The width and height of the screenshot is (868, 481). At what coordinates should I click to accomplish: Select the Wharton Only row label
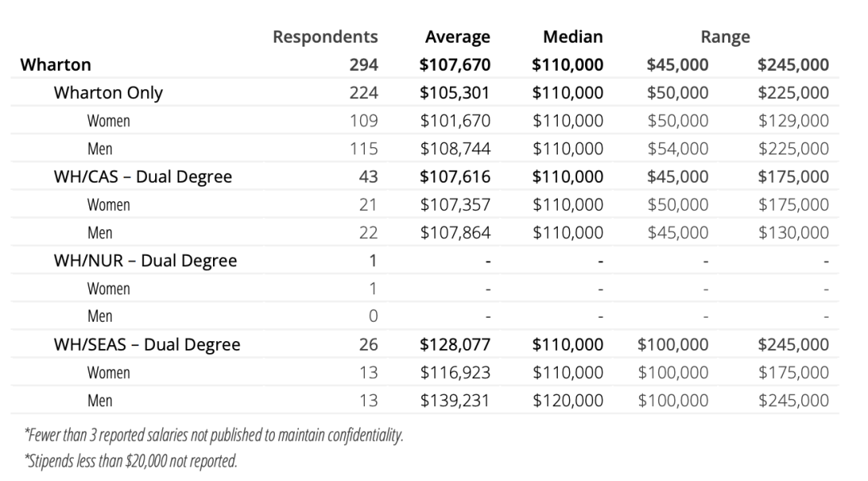108,92
